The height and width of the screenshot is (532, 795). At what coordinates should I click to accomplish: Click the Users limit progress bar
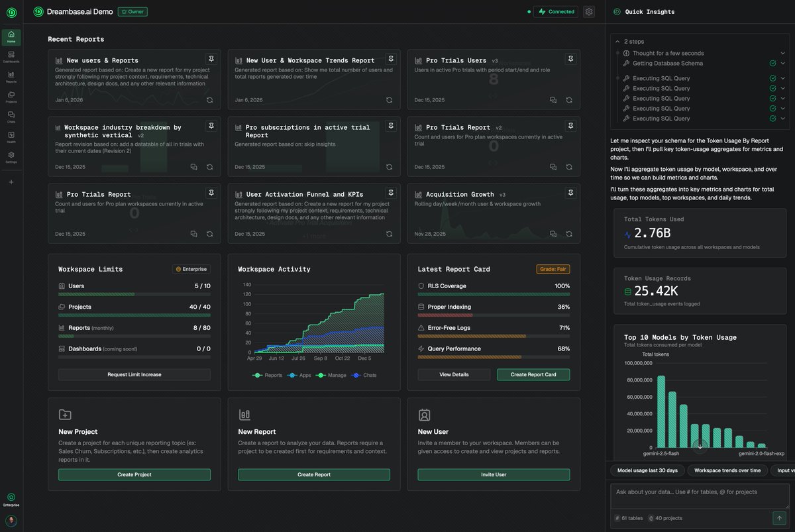coord(134,294)
